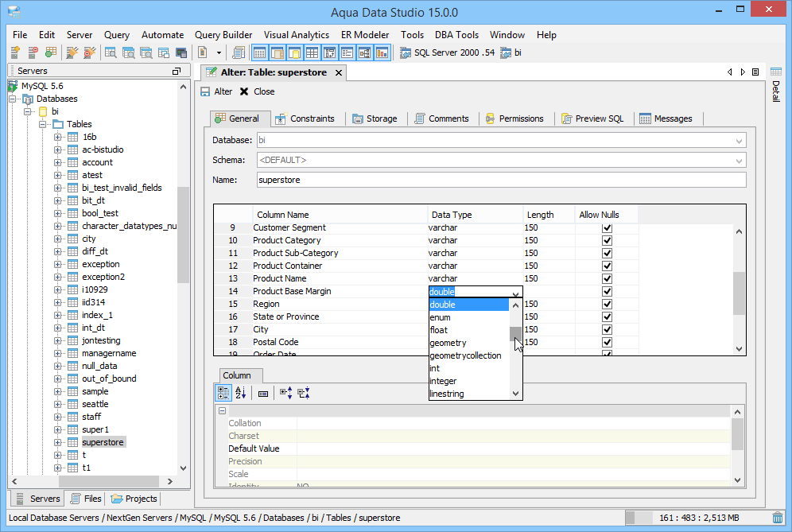Viewport: 792px width, 532px height.
Task: Switch to the Constraints tab
Action: [x=305, y=118]
